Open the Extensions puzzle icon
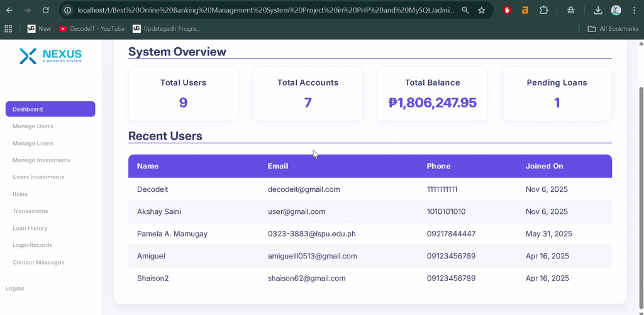 click(x=544, y=10)
